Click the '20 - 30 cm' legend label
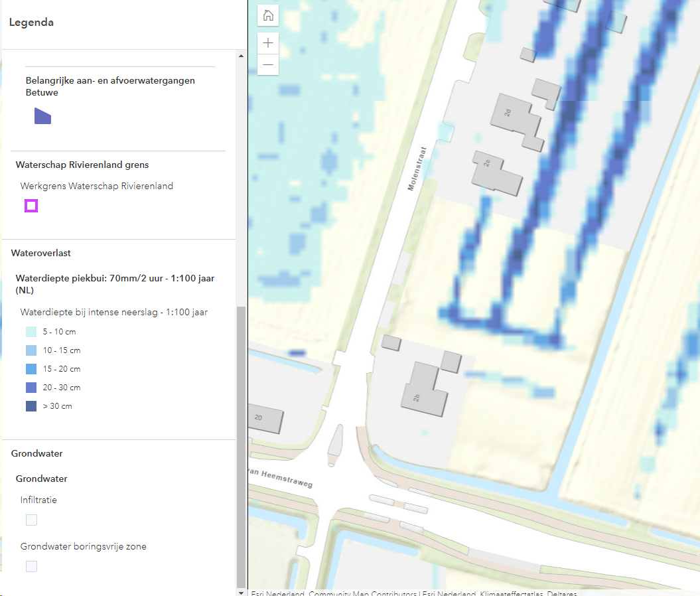 click(x=62, y=388)
